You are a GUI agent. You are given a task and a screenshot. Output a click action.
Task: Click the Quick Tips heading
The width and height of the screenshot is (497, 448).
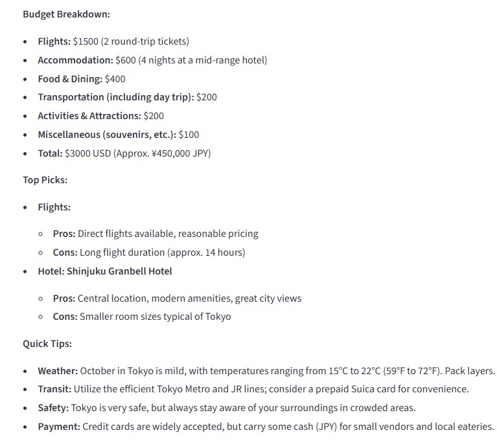[47, 344]
